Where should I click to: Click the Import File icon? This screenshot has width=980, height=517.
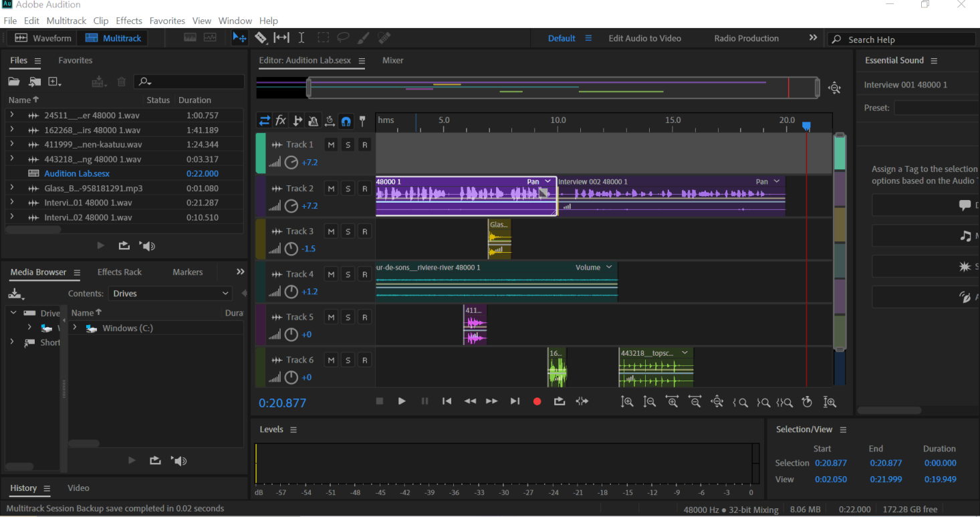point(35,82)
